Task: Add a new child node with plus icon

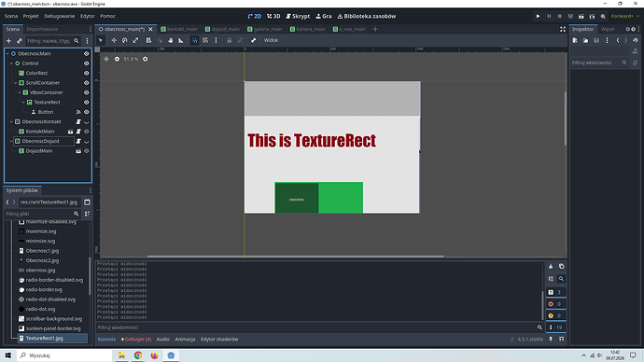Action: (x=8, y=41)
